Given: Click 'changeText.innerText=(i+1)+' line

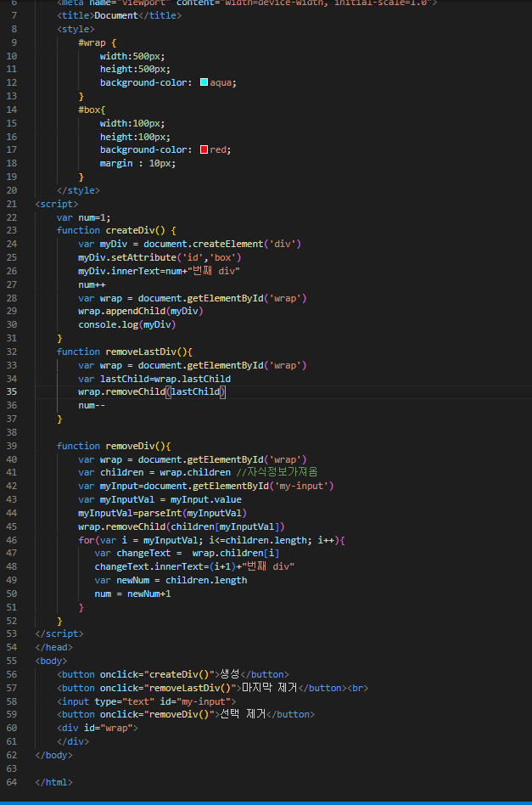Looking at the screenshot, I should (x=194, y=566).
